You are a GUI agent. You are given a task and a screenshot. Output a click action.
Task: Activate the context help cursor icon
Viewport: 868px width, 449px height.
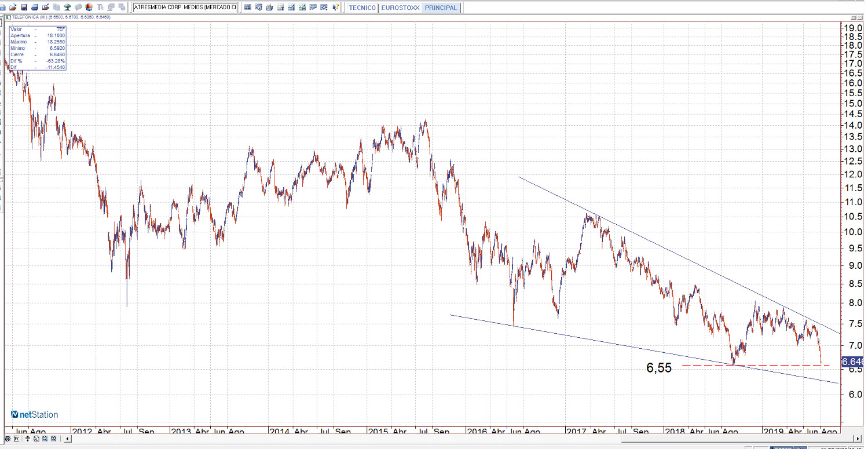click(336, 8)
